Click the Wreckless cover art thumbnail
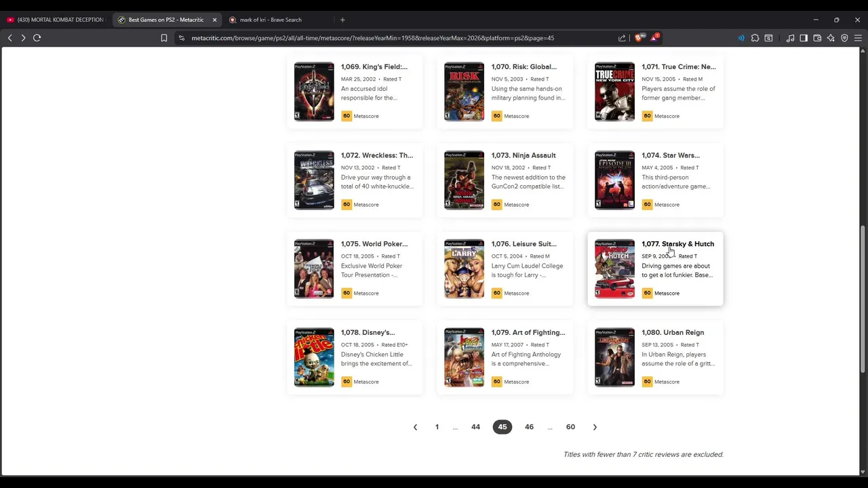 pos(314,180)
